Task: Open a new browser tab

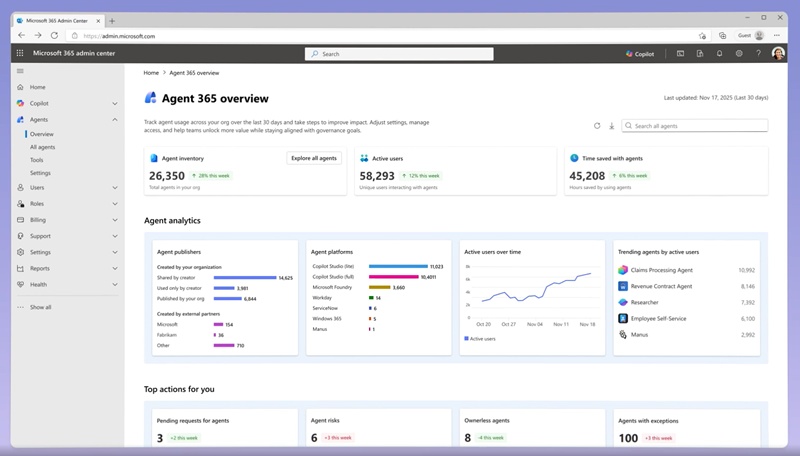Action: point(111,20)
